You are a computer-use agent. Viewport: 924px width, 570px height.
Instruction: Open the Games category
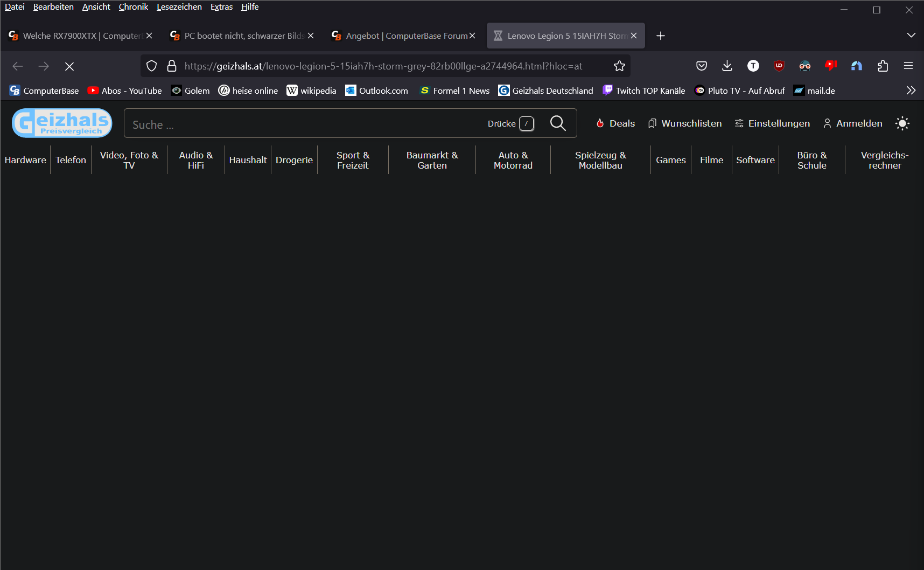(x=671, y=160)
